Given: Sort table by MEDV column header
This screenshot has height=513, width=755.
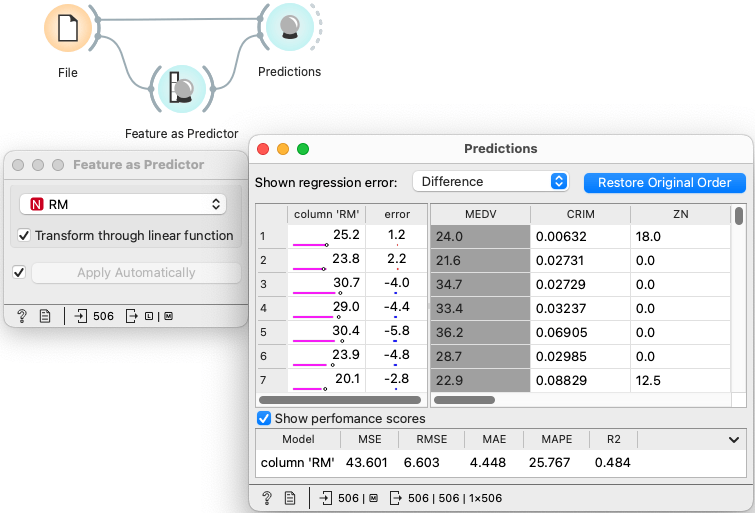Looking at the screenshot, I should 479,215.
